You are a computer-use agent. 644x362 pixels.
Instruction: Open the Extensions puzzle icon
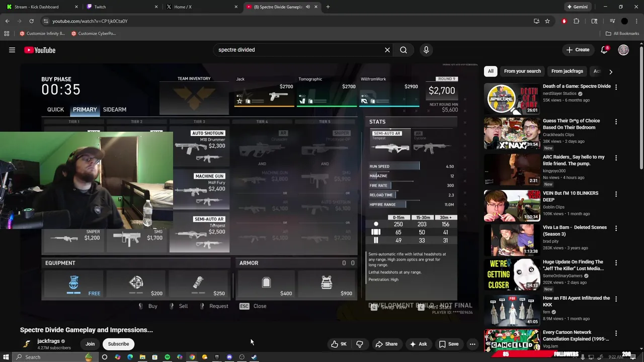pyautogui.click(x=577, y=21)
